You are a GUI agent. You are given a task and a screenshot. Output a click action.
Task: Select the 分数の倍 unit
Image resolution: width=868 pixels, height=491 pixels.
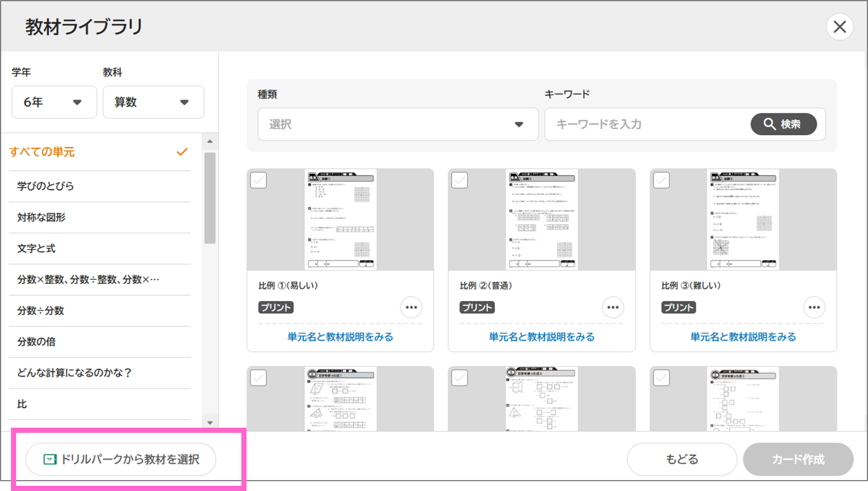(x=100, y=341)
